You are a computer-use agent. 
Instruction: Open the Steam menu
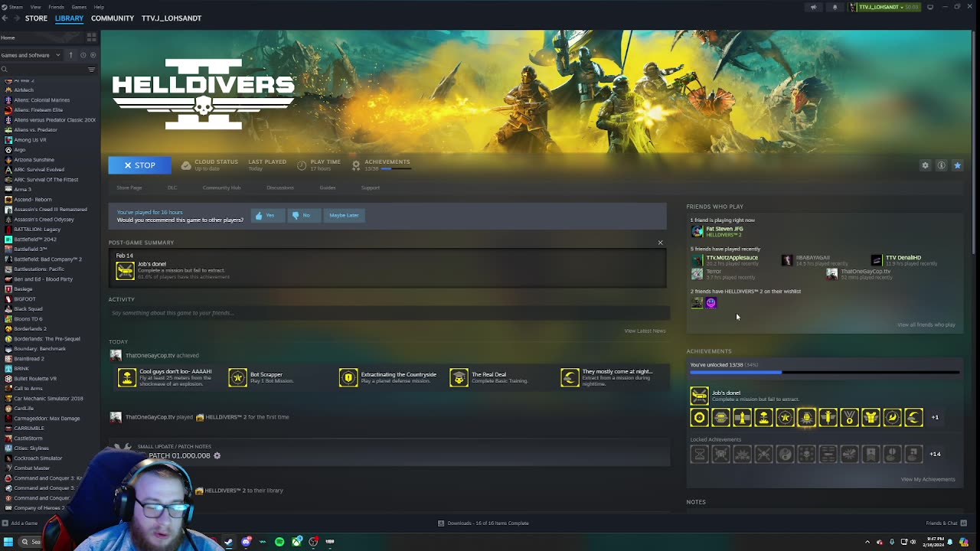pyautogui.click(x=17, y=7)
